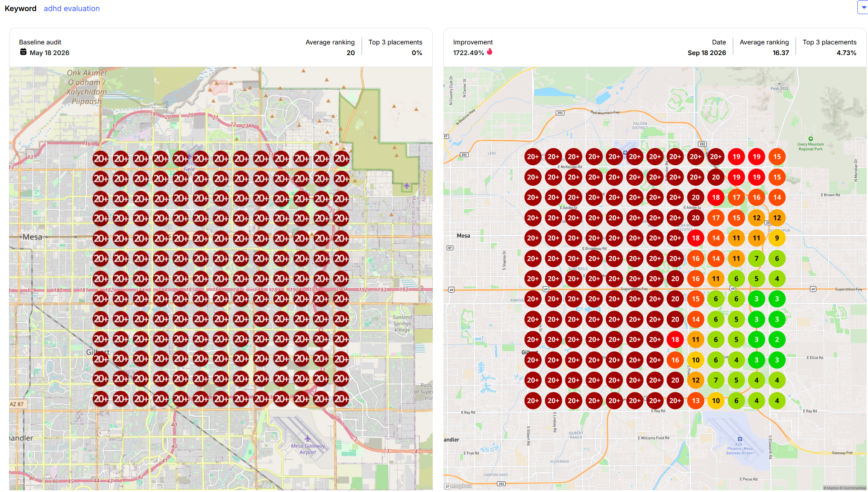Click the Canyon Oaks map label
Screen dimensions: 868x492
[x=496, y=475]
